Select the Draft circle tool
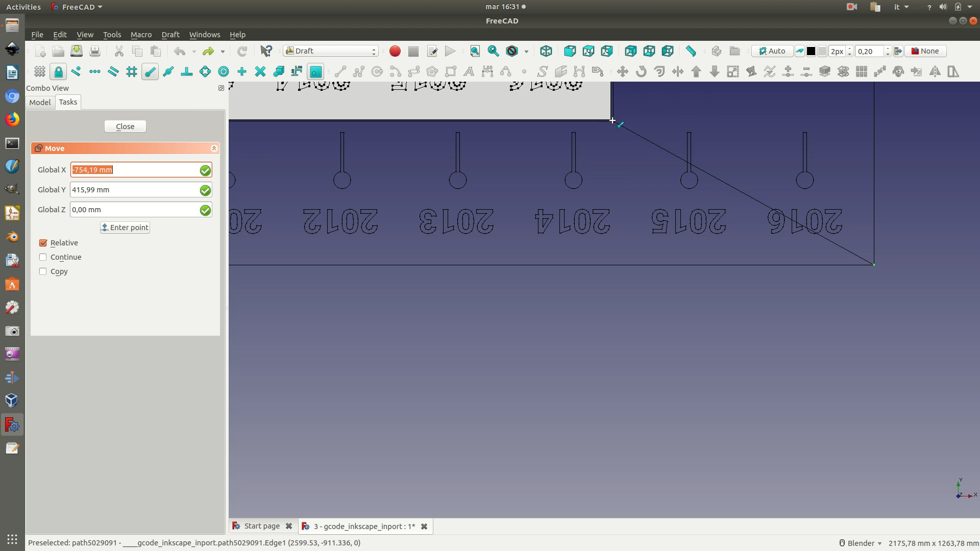The width and height of the screenshot is (980, 551). [x=377, y=71]
